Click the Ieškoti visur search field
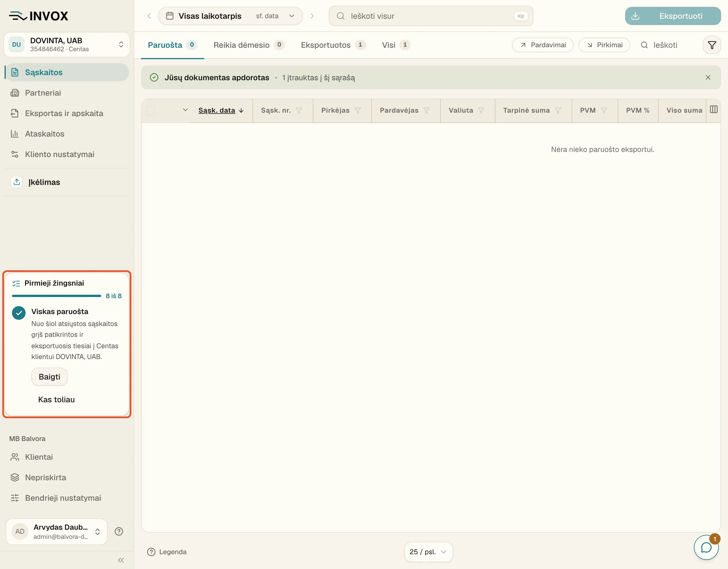The image size is (728, 569). tap(431, 16)
